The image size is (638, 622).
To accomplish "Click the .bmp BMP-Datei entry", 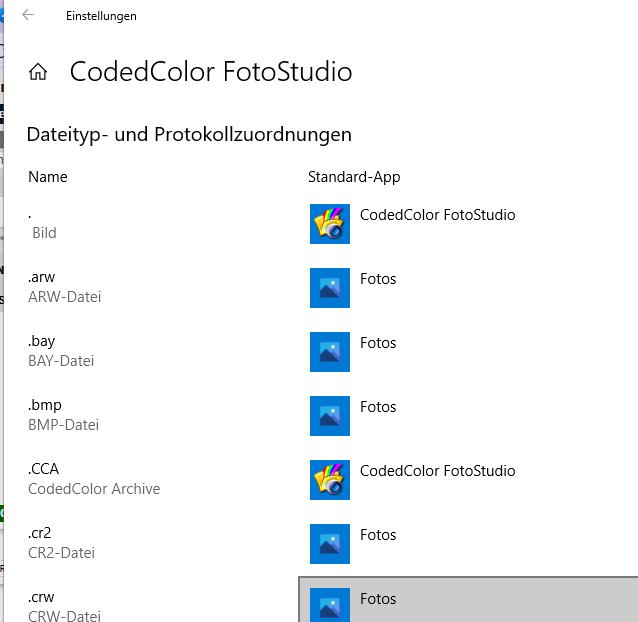I will (x=63, y=415).
